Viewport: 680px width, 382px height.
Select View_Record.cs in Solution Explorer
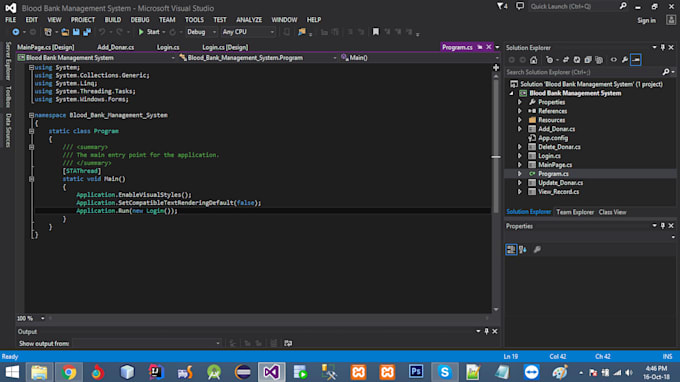(559, 192)
